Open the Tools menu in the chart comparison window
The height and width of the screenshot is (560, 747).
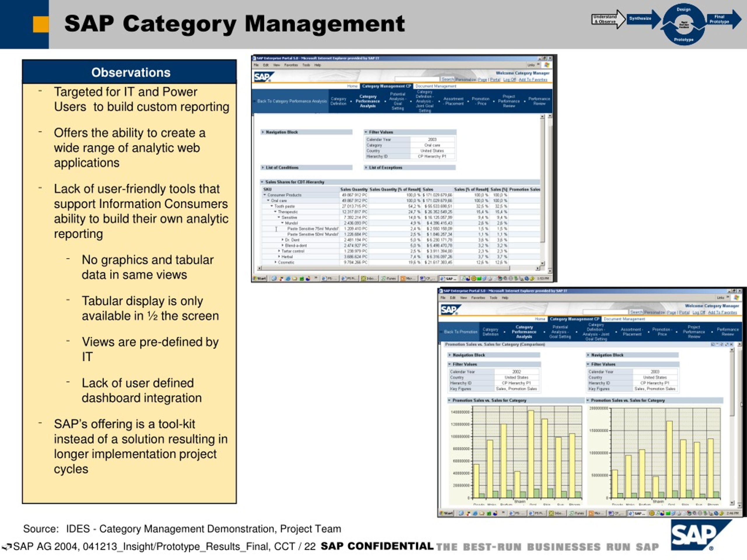coord(493,298)
